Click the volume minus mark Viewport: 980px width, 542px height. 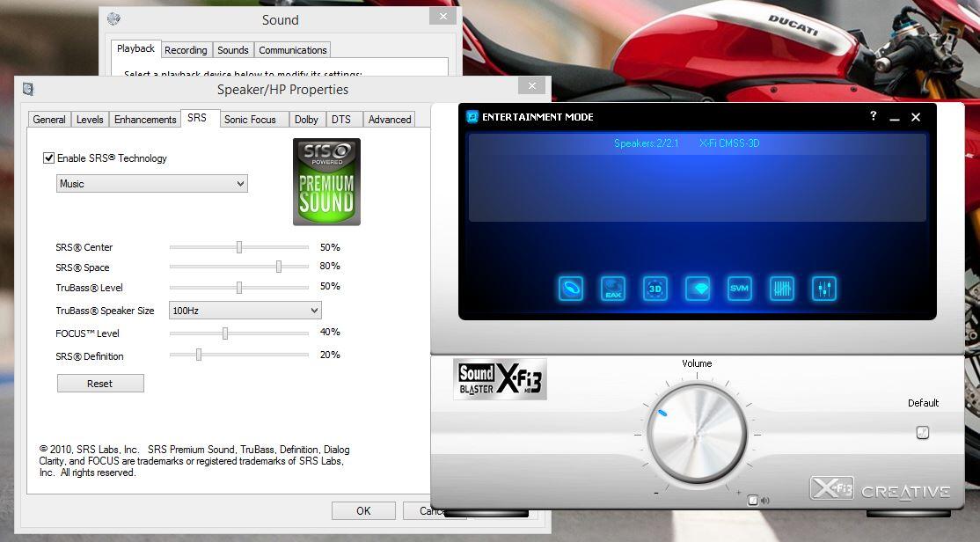pos(656,494)
